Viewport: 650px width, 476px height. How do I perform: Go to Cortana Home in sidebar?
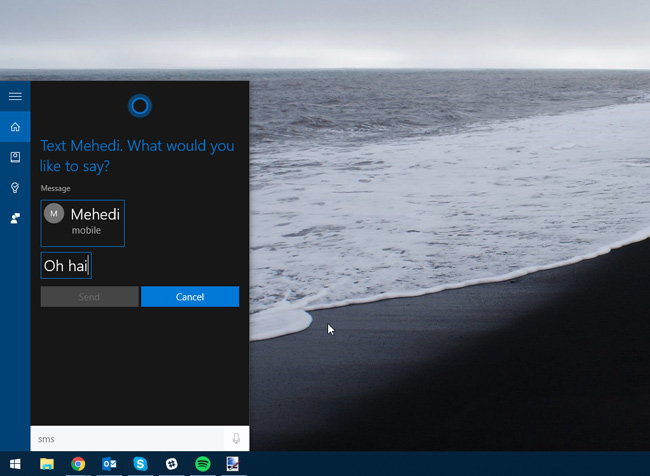coord(15,127)
